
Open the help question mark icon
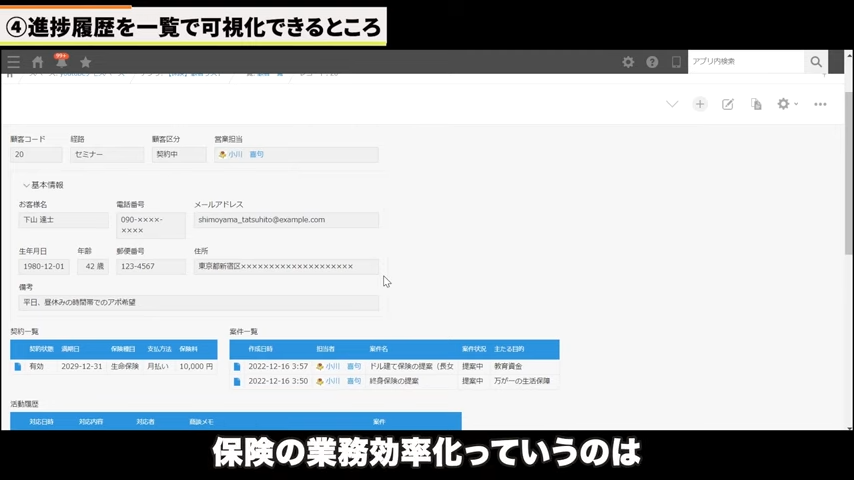tap(652, 62)
